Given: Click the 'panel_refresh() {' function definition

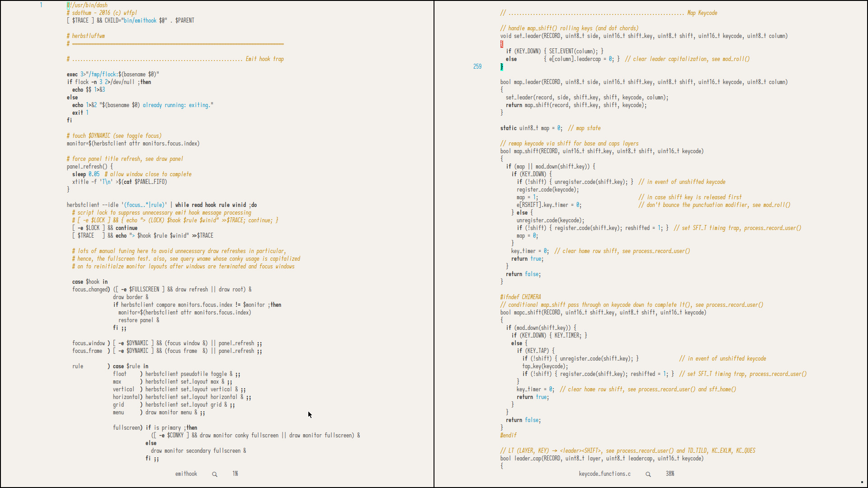Looking at the screenshot, I should 90,166.
